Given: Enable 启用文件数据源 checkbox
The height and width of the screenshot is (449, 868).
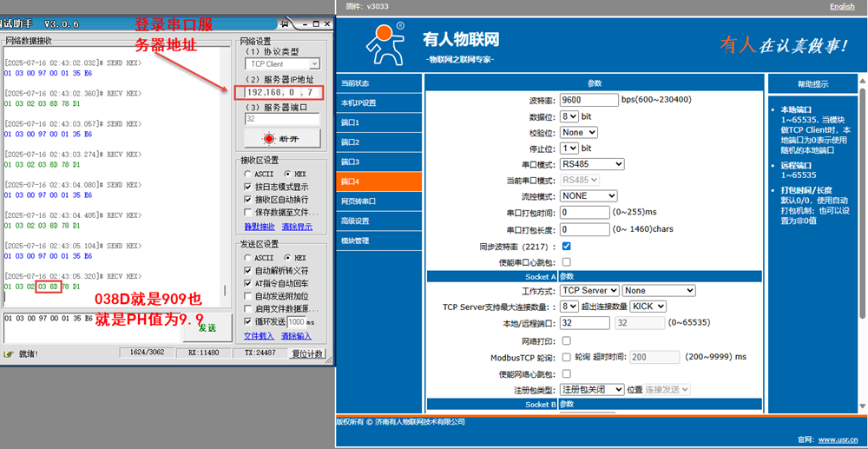Looking at the screenshot, I should (248, 309).
